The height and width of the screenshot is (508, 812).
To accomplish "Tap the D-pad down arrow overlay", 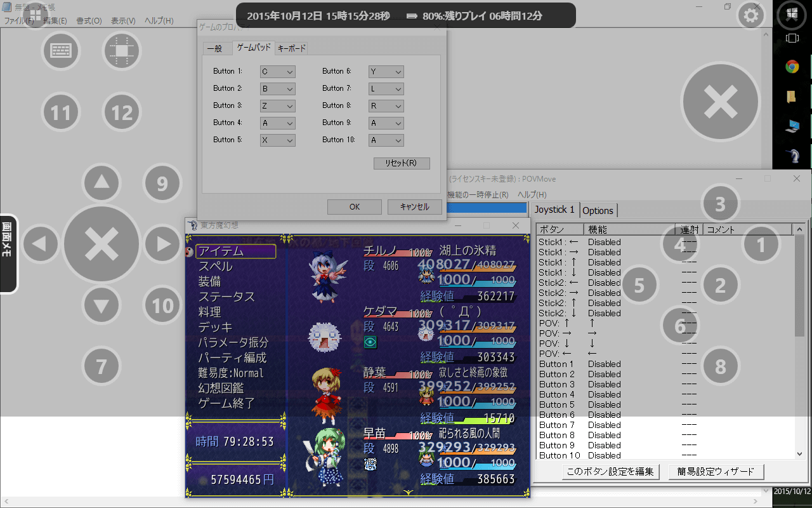I will tap(101, 306).
